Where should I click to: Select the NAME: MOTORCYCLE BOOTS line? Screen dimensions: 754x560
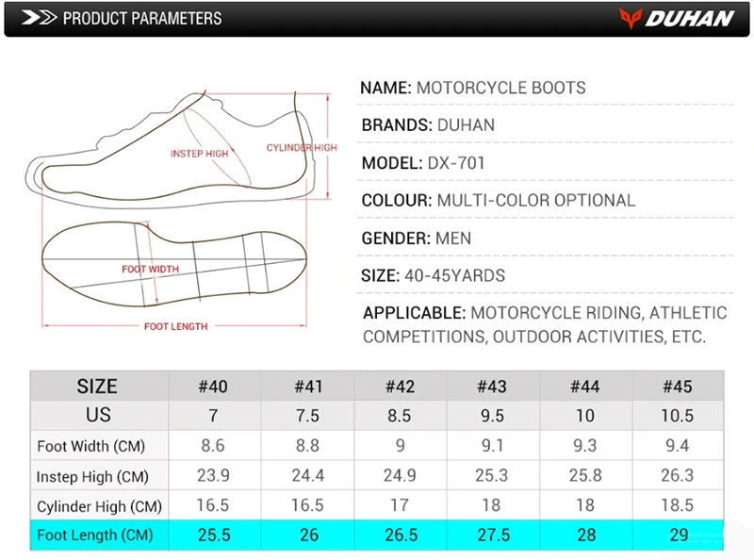(473, 88)
